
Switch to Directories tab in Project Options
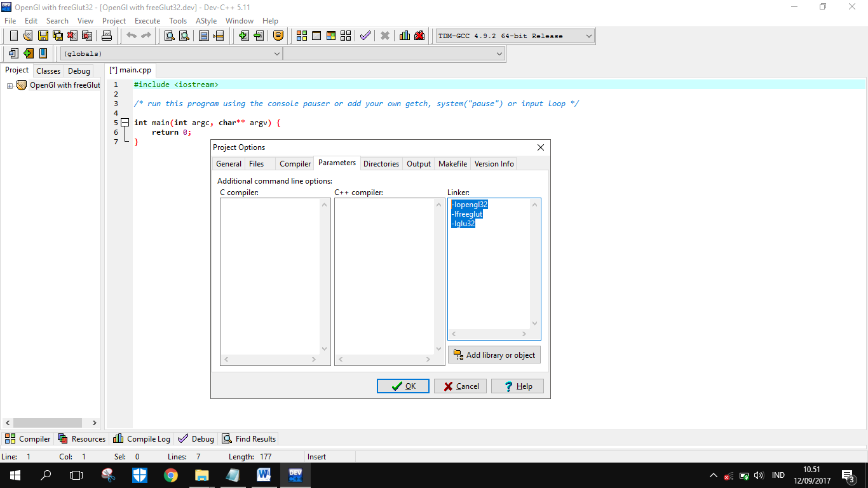[381, 164]
